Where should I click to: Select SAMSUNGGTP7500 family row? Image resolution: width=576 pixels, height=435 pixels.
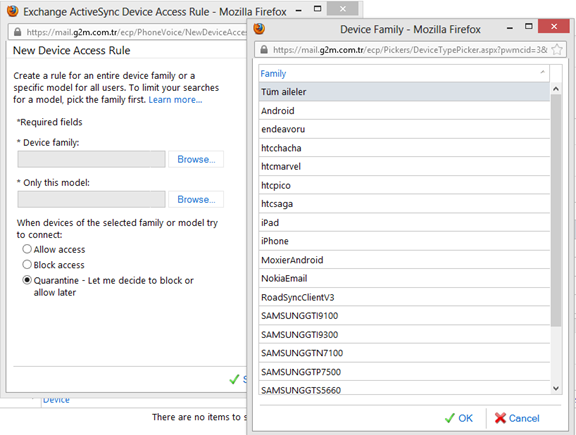[x=404, y=372]
